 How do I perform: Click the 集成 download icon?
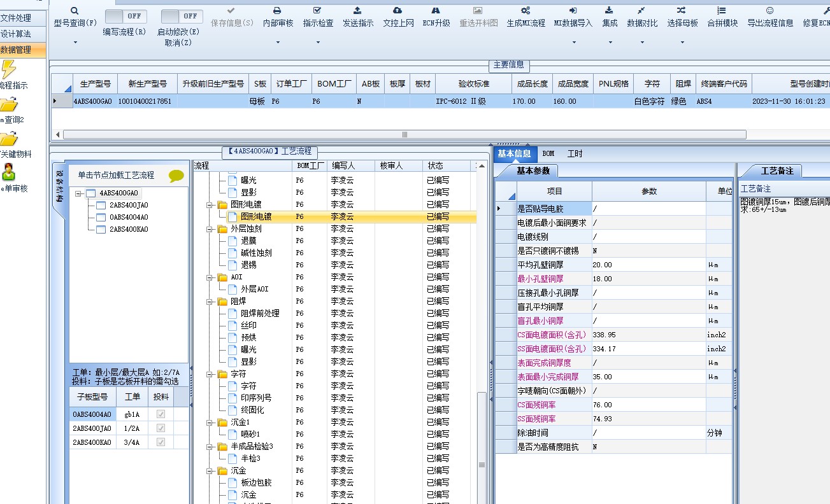tap(610, 10)
